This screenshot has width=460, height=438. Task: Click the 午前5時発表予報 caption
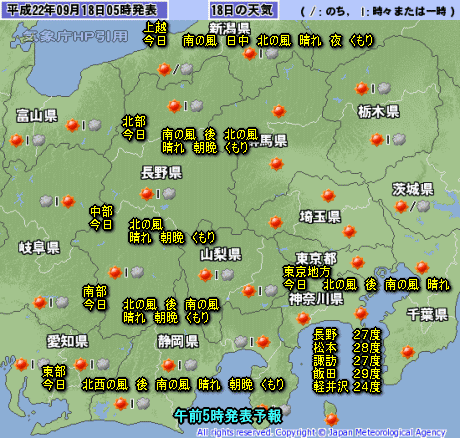228,416
